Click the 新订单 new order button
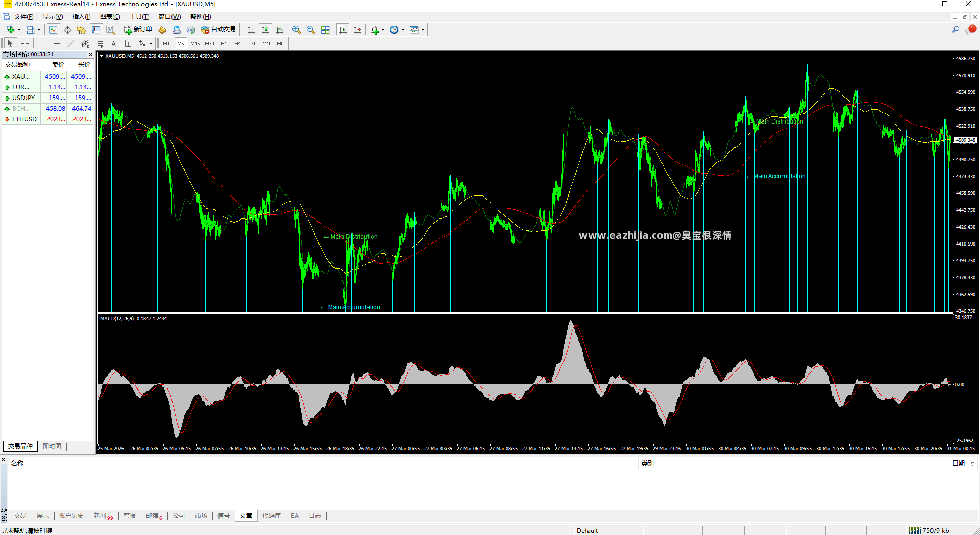Image resolution: width=980 pixels, height=535 pixels. coord(138,30)
